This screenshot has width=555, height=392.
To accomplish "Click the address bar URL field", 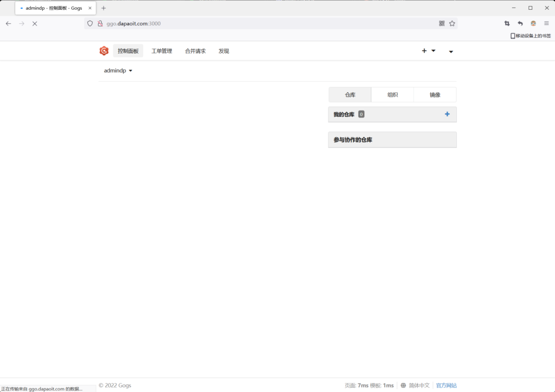I will [271, 24].
